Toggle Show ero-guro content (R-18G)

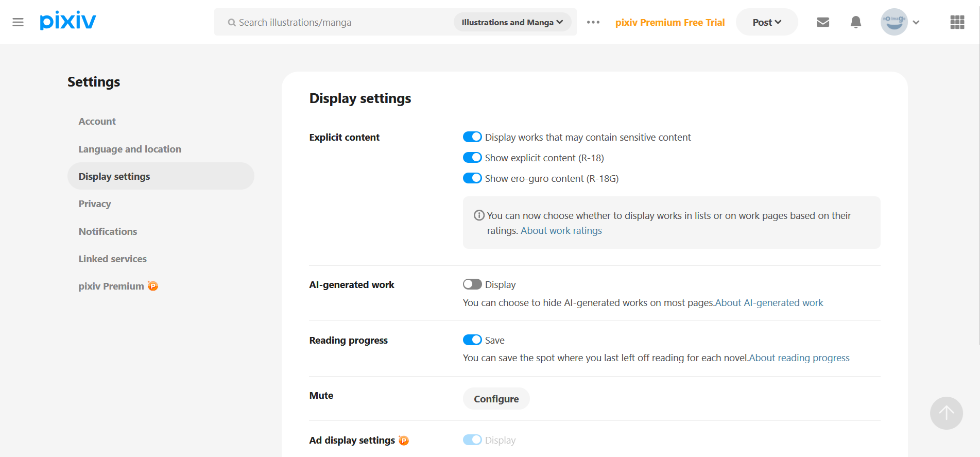472,178
